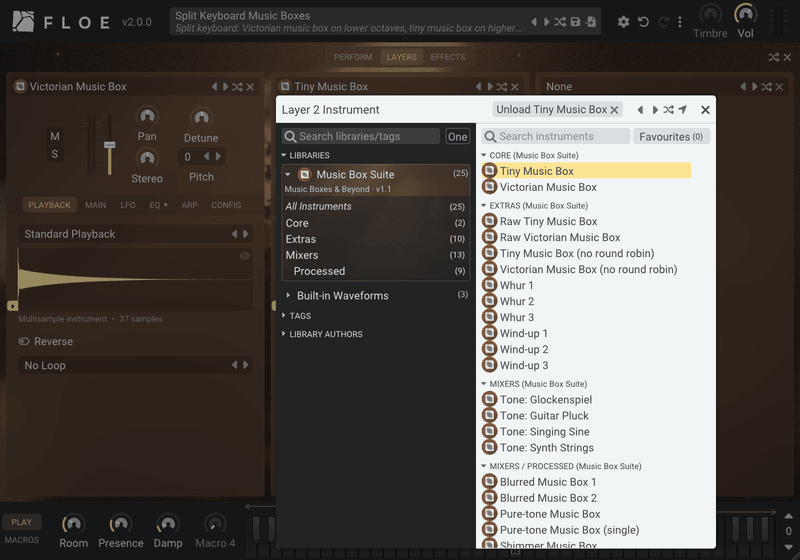Viewport: 800px width, 560px height.
Task: Toggle the Favourites (0) filter
Action: click(671, 136)
